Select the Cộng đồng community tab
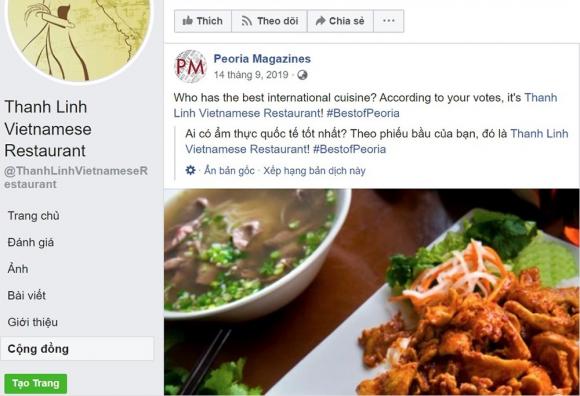The height and width of the screenshot is (396, 580). [77, 349]
